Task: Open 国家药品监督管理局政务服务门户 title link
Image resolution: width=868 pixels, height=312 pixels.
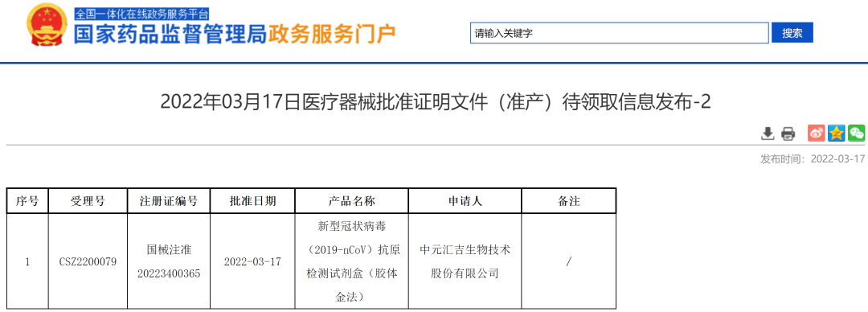Action: [x=235, y=35]
